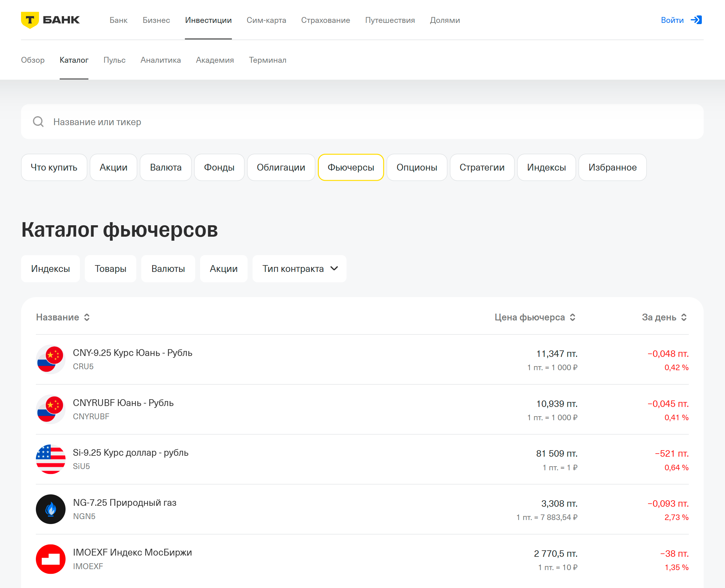Sort the list by Название
Image resolution: width=725 pixels, height=588 pixels.
63,317
